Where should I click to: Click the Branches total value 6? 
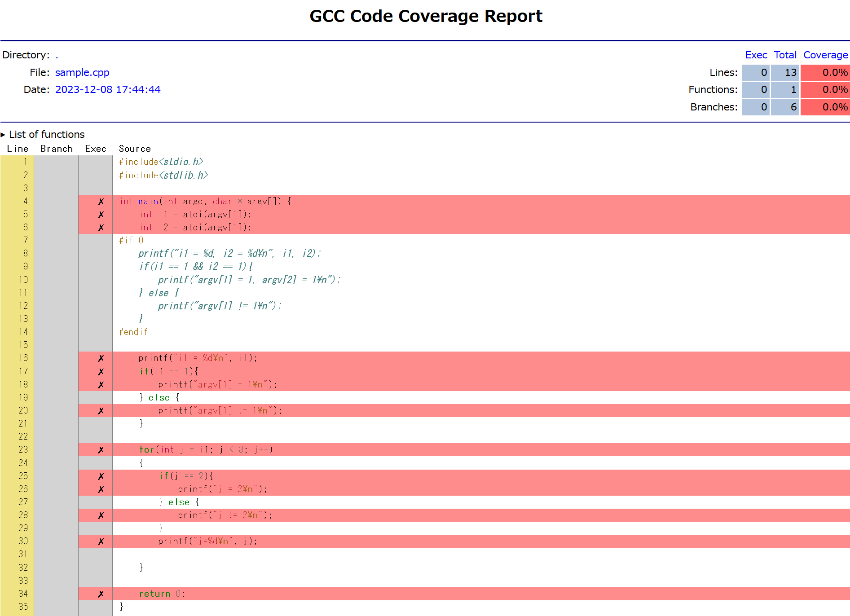(785, 107)
